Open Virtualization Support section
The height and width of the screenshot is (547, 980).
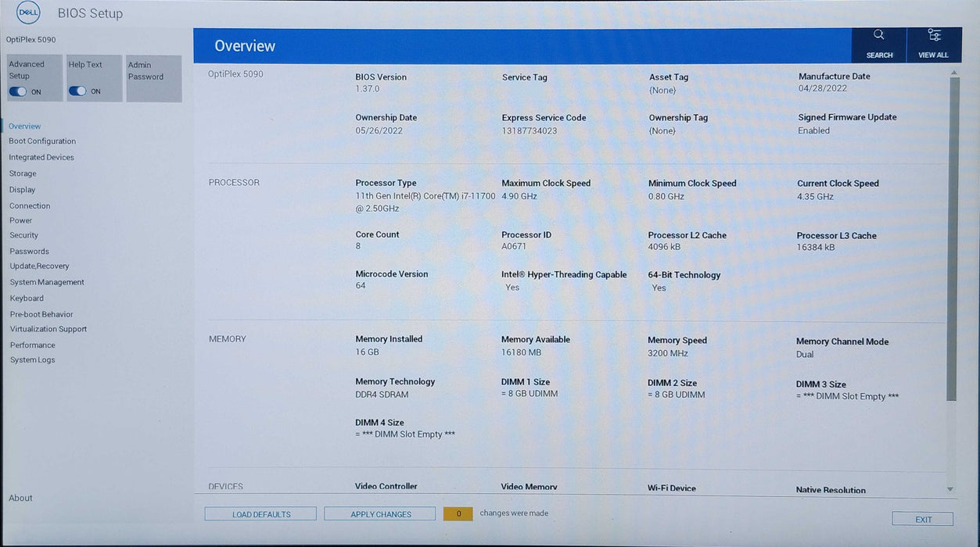coord(48,329)
